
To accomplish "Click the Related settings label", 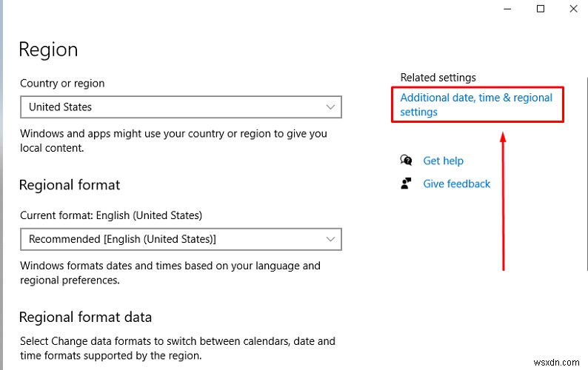I will tap(438, 77).
